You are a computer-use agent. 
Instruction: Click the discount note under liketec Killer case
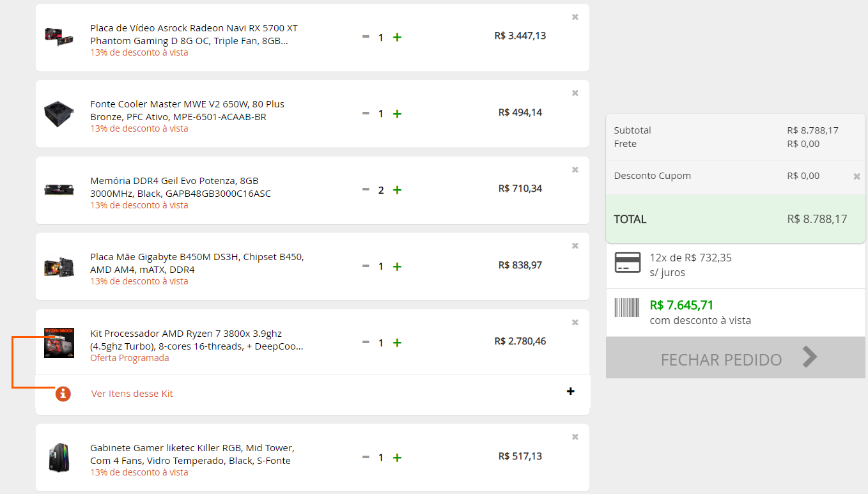[x=139, y=473]
